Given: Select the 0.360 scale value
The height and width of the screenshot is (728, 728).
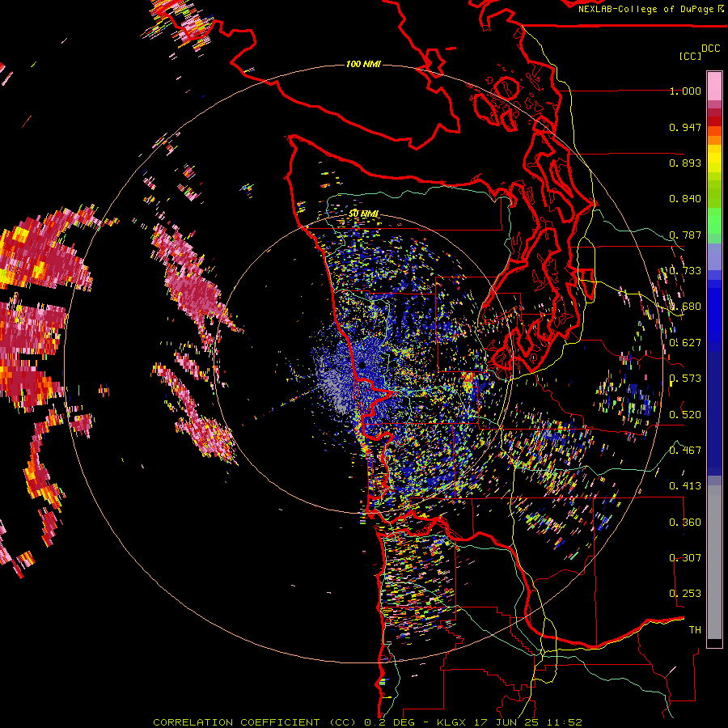Looking at the screenshot, I should [685, 523].
